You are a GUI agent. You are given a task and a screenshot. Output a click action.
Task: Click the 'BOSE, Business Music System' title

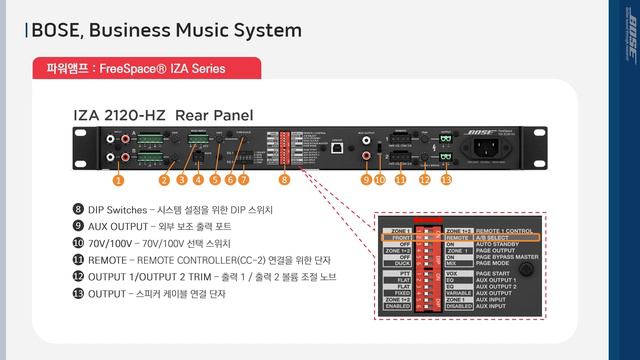[167, 30]
